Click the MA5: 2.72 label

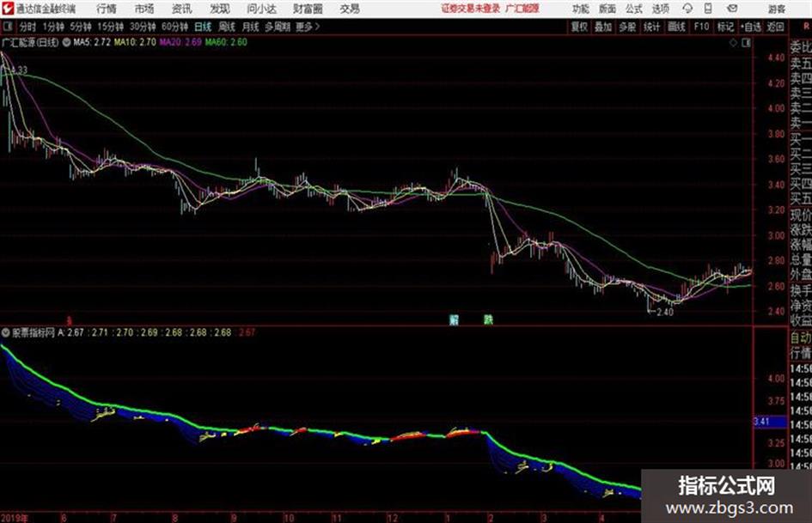(x=92, y=42)
